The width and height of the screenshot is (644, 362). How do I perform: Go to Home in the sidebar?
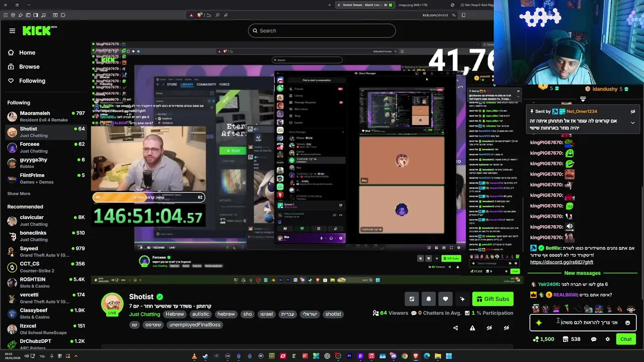[x=27, y=53]
